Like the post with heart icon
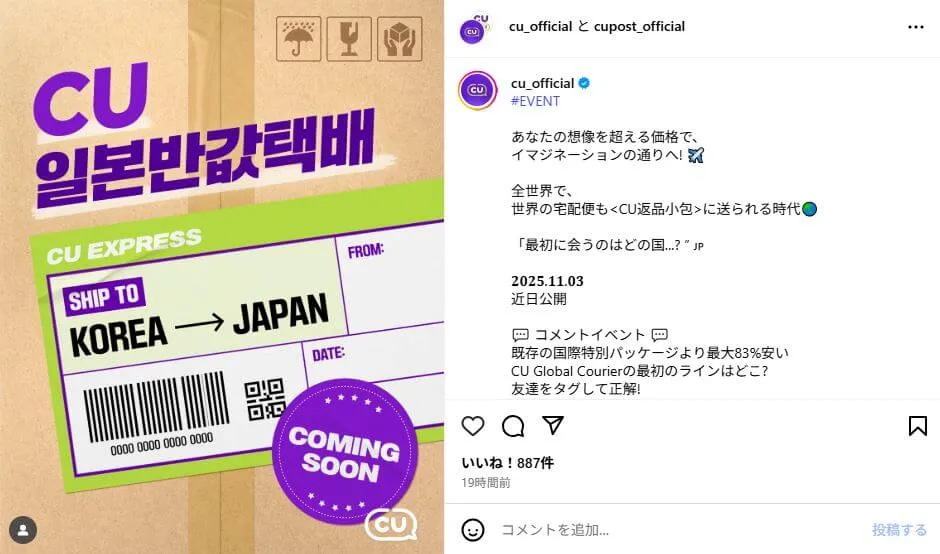The height and width of the screenshot is (554, 940). click(472, 426)
